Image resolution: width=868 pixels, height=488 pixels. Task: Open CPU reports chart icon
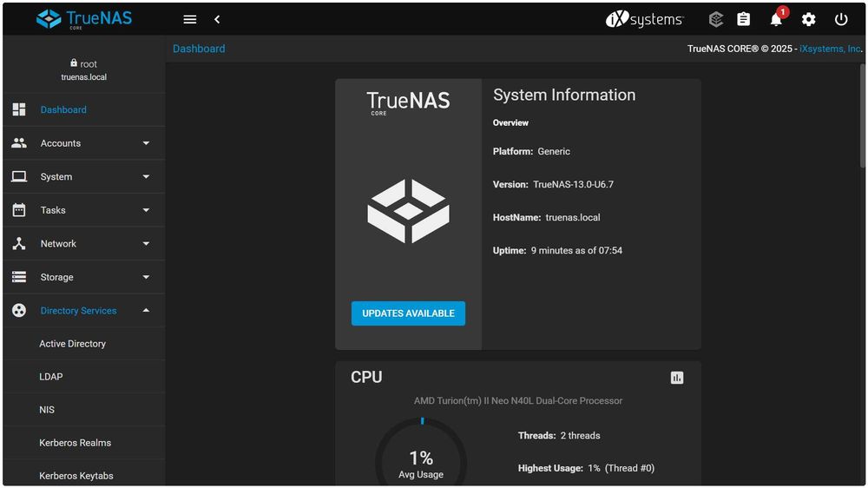(x=676, y=378)
